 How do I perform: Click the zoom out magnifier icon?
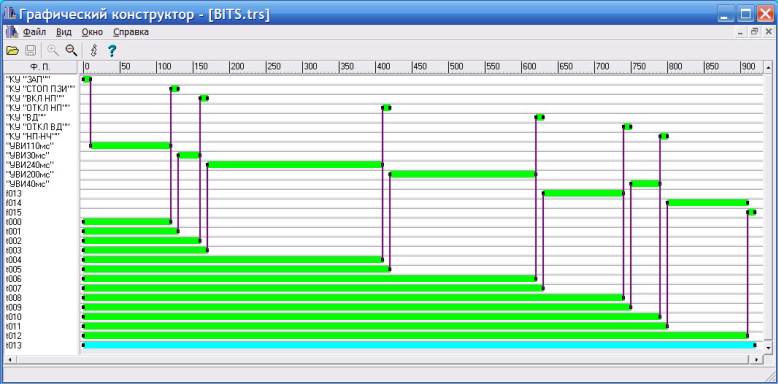point(71,50)
